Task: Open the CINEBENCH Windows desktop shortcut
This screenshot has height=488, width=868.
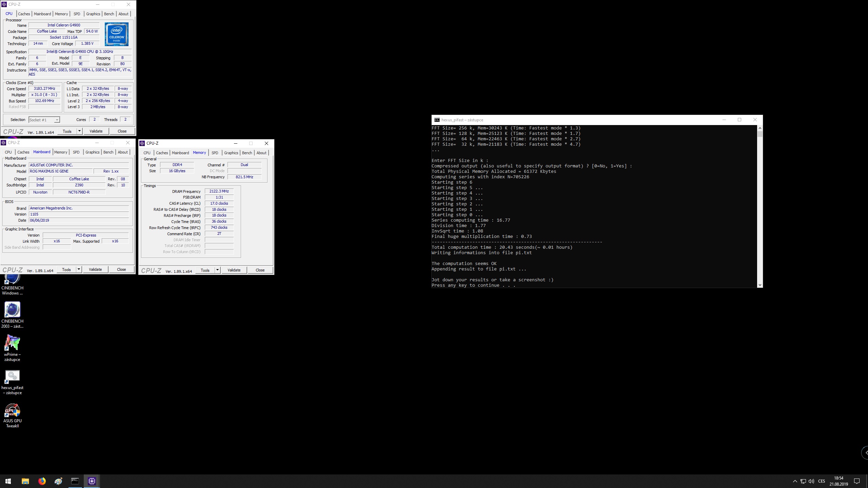Action: [x=12, y=285]
